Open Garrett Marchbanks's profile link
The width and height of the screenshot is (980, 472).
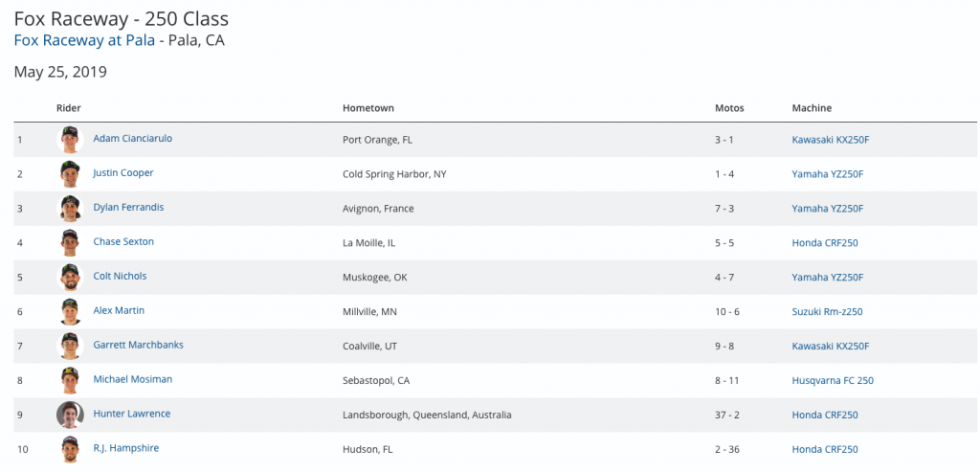pos(138,346)
